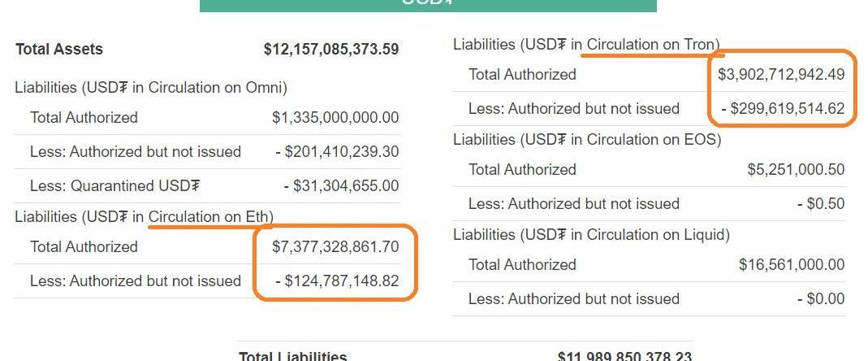The width and height of the screenshot is (868, 361).
Task: Click the Less: Quarantined USD₮ row label
Action: tap(114, 185)
